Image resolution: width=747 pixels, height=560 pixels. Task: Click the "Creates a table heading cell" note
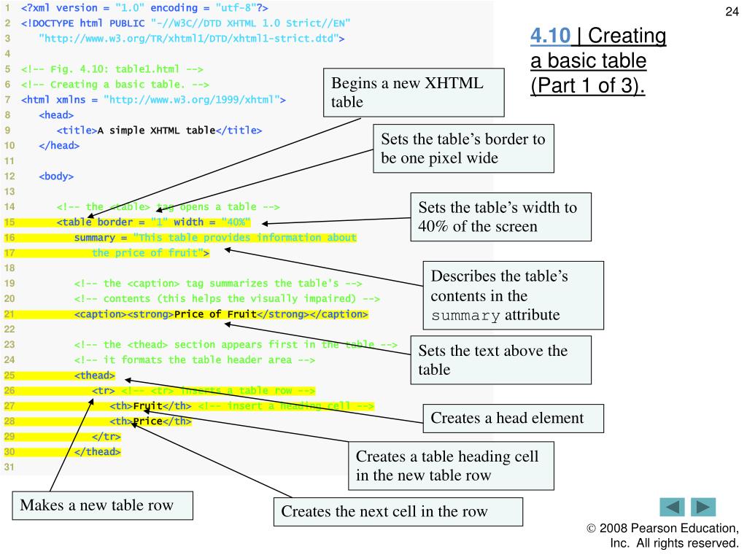tap(451, 466)
